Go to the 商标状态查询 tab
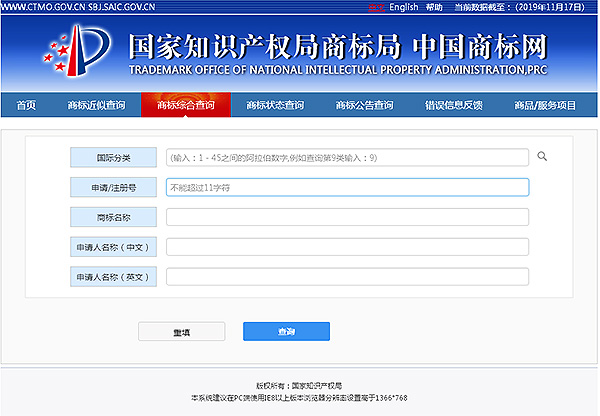The width and height of the screenshot is (600, 416). 275,105
